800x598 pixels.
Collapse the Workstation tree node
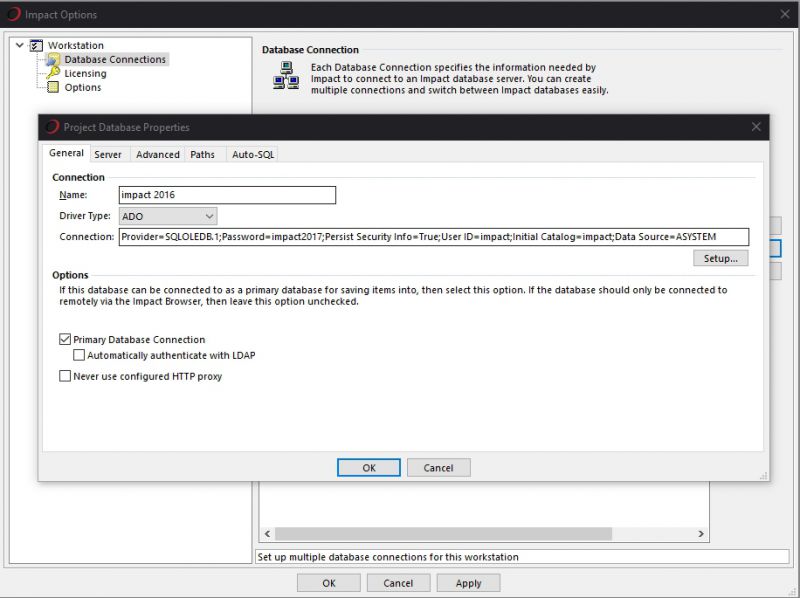20,46
